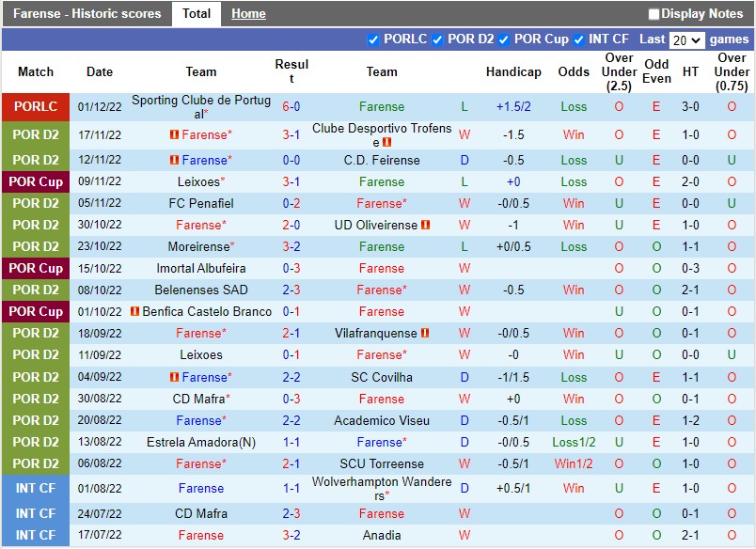Click the 6-0 result score

tap(291, 104)
